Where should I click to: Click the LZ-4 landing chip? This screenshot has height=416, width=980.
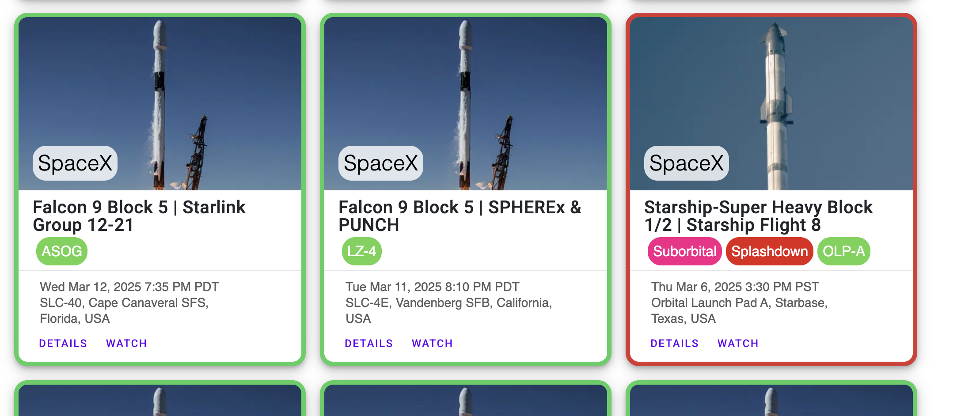coord(361,251)
